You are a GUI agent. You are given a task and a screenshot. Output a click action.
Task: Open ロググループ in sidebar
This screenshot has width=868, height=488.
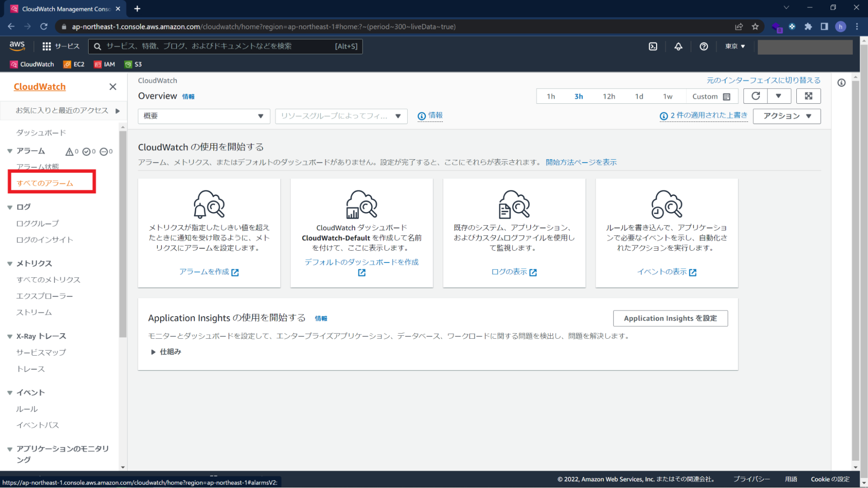coord(38,224)
